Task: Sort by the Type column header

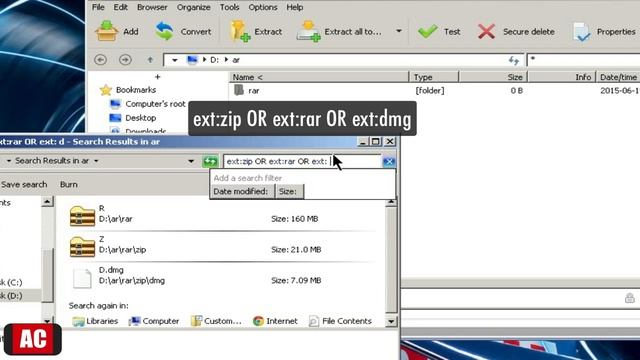Action: pos(434,77)
